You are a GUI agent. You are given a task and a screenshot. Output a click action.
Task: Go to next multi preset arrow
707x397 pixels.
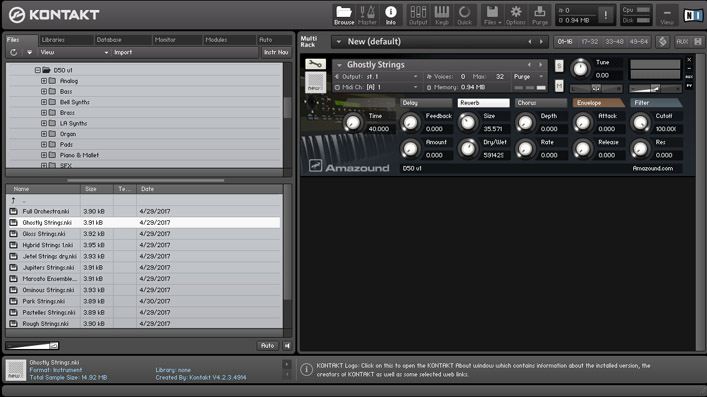(541, 42)
